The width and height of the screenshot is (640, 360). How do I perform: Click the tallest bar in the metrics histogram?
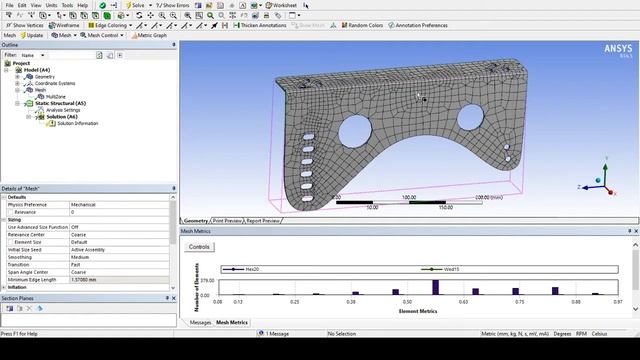[x=436, y=287]
